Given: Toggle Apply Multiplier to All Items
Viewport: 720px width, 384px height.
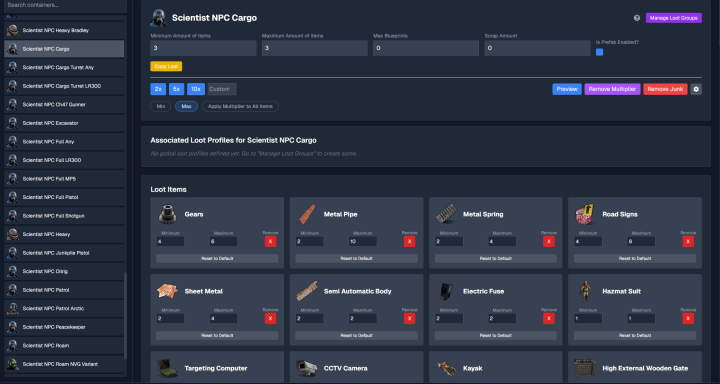Looking at the screenshot, I should [x=240, y=107].
